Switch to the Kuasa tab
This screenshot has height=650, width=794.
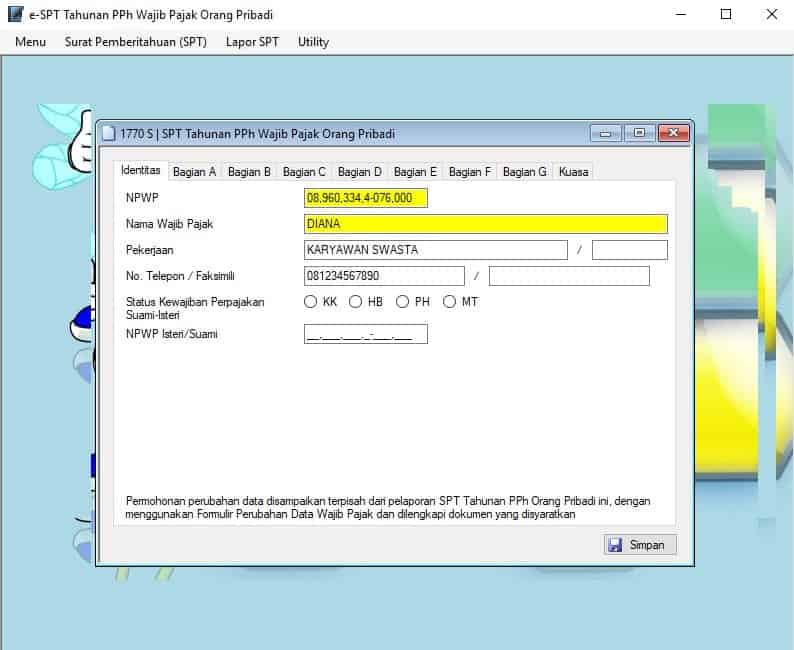(573, 172)
